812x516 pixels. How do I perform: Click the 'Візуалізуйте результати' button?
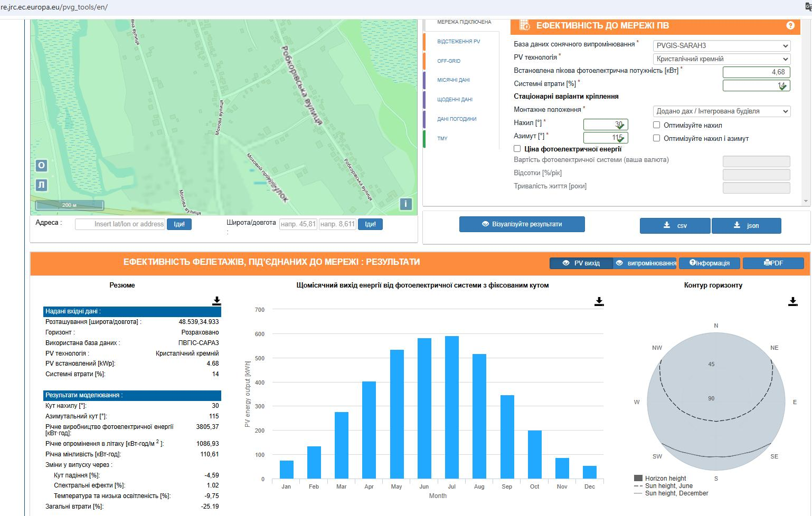point(522,224)
